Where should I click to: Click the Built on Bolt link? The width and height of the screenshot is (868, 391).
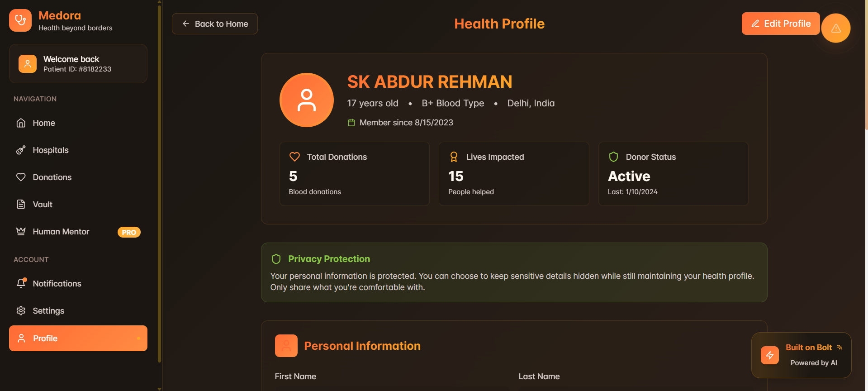point(802,355)
